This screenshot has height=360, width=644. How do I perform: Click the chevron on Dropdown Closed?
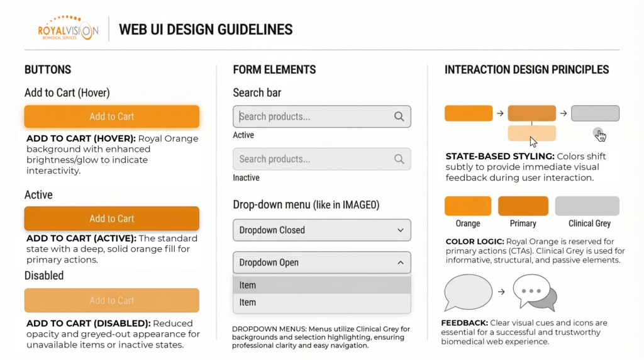click(401, 230)
